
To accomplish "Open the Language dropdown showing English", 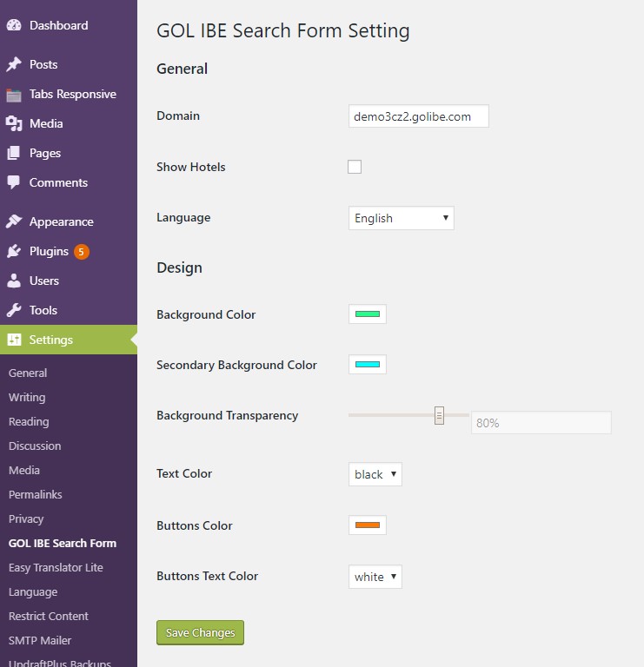I will [x=402, y=218].
